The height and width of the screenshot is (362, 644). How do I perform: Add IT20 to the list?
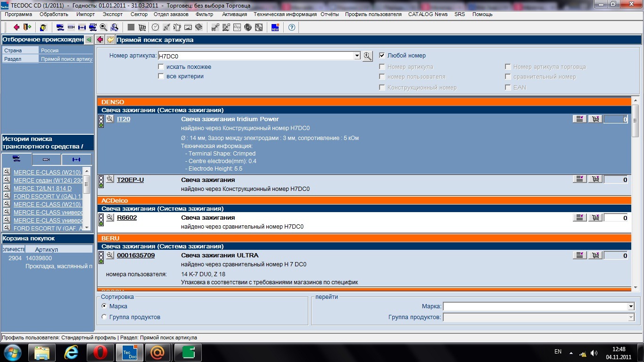pos(580,119)
